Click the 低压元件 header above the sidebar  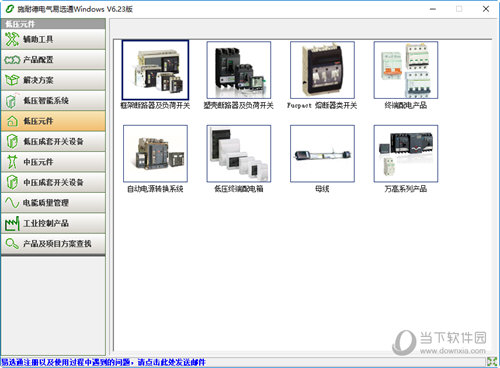[20, 24]
